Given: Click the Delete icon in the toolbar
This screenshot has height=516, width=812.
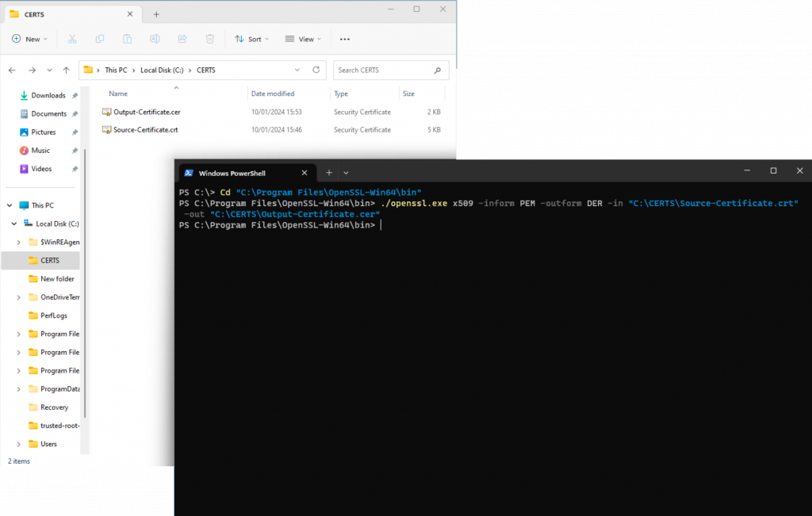Looking at the screenshot, I should (x=209, y=39).
